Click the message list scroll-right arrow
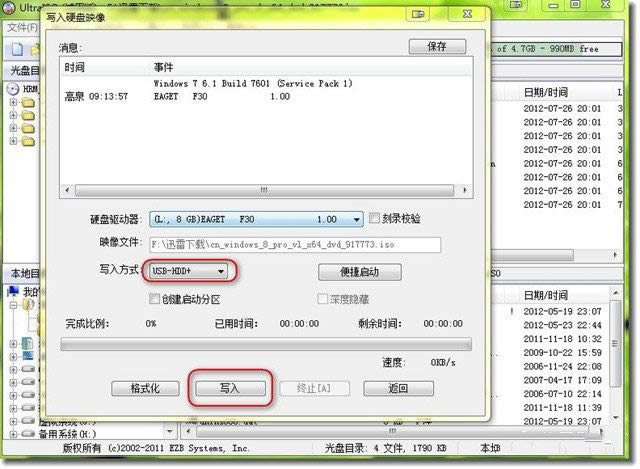The width and height of the screenshot is (640, 469). pyautogui.click(x=464, y=191)
